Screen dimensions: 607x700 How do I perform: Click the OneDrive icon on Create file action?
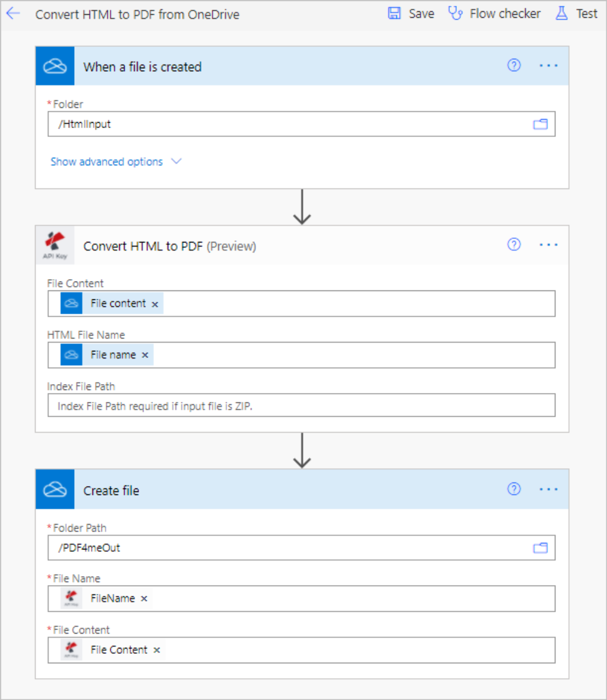tap(55, 489)
